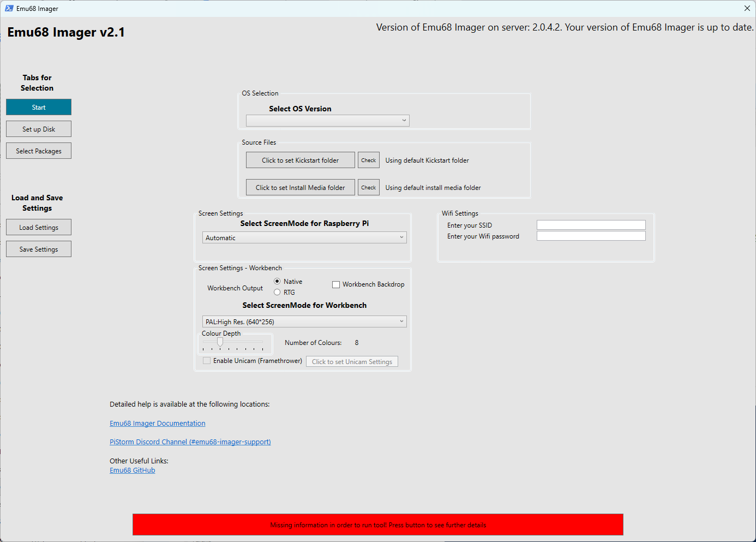Open the Select ScreenMode for Workbench dropdown
The width and height of the screenshot is (756, 542).
pyautogui.click(x=304, y=321)
